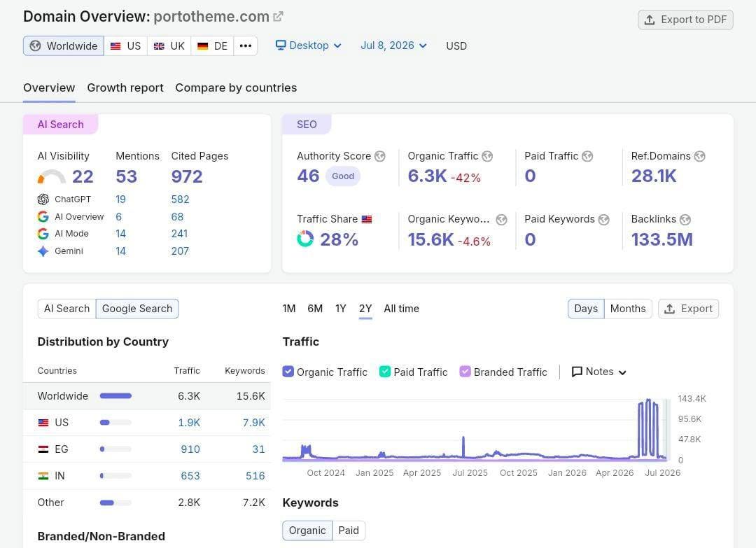Click globe icon next to Paid Keywords

pos(603,220)
